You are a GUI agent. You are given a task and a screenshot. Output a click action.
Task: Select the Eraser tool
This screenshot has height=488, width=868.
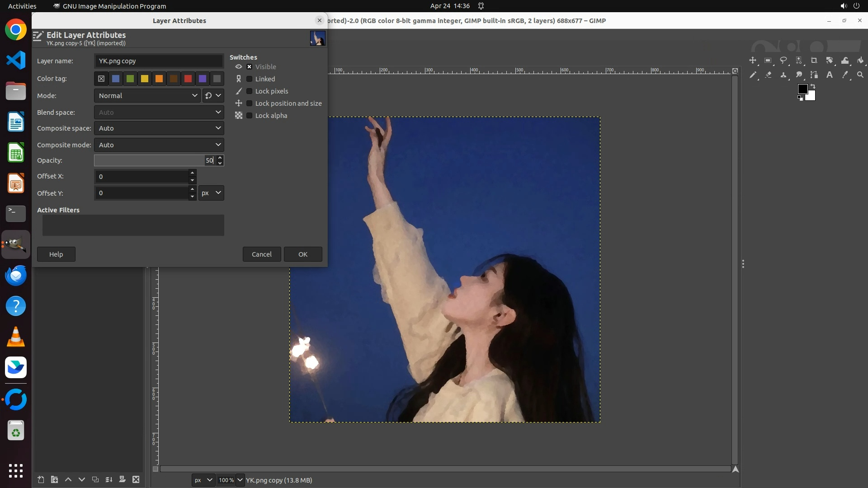(768, 75)
